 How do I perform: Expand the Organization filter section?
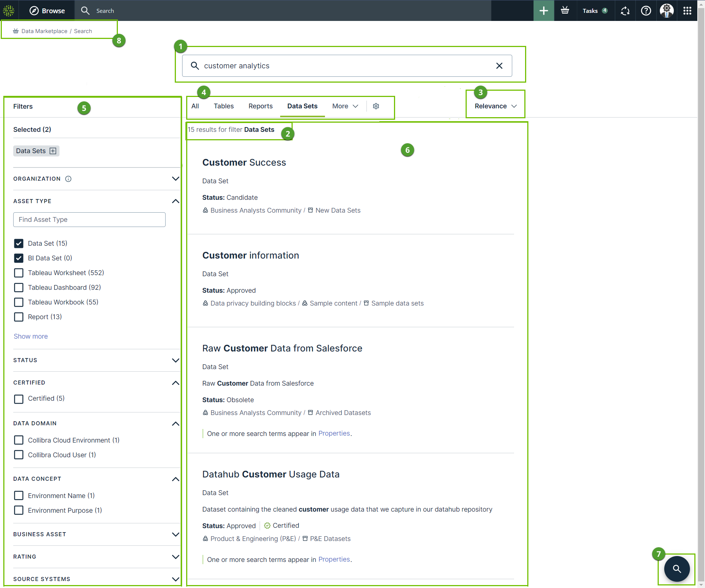coord(175,179)
